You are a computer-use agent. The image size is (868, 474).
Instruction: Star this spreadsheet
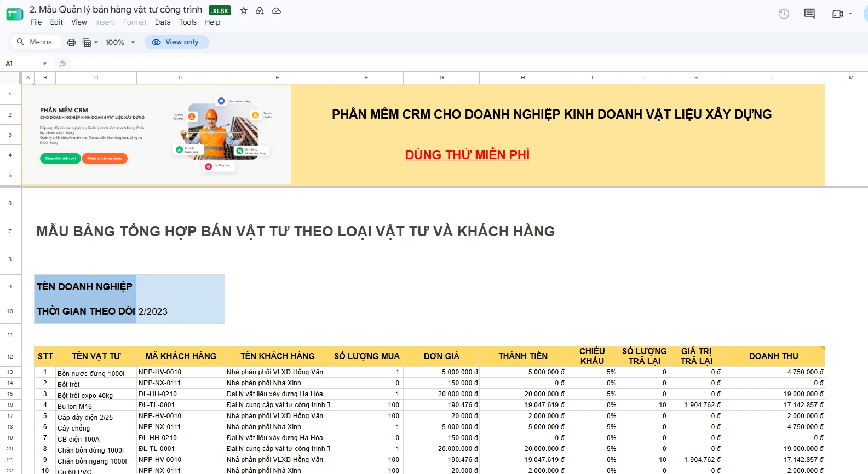pos(244,10)
